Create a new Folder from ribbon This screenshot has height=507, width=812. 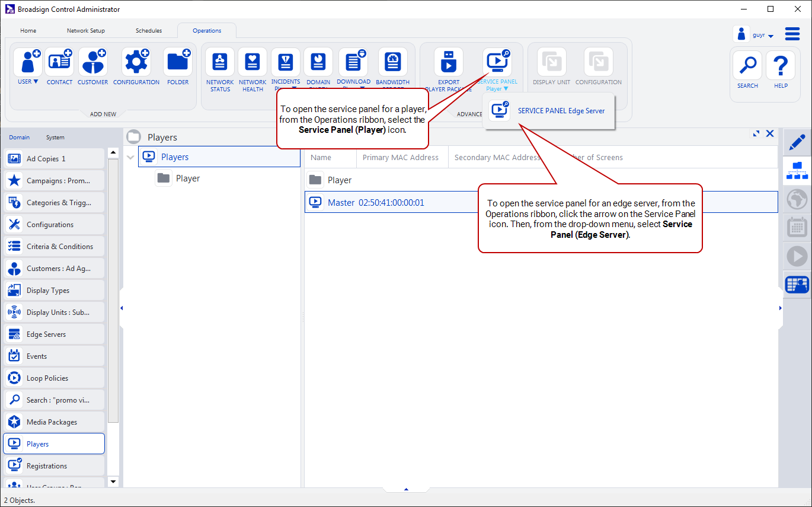coord(178,63)
